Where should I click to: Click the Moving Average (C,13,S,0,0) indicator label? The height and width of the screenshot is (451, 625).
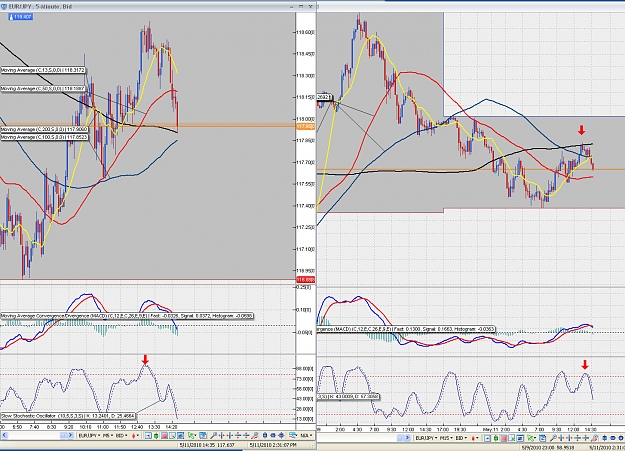43,70
